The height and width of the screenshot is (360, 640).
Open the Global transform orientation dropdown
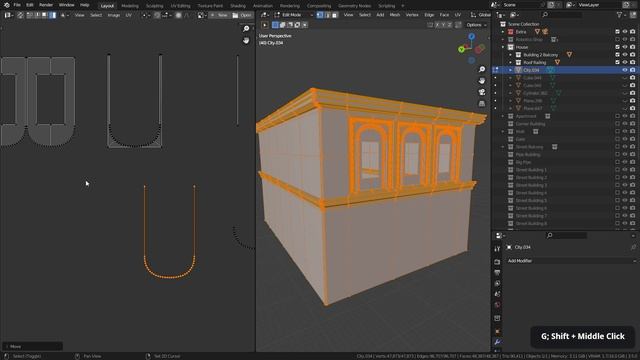(480, 15)
